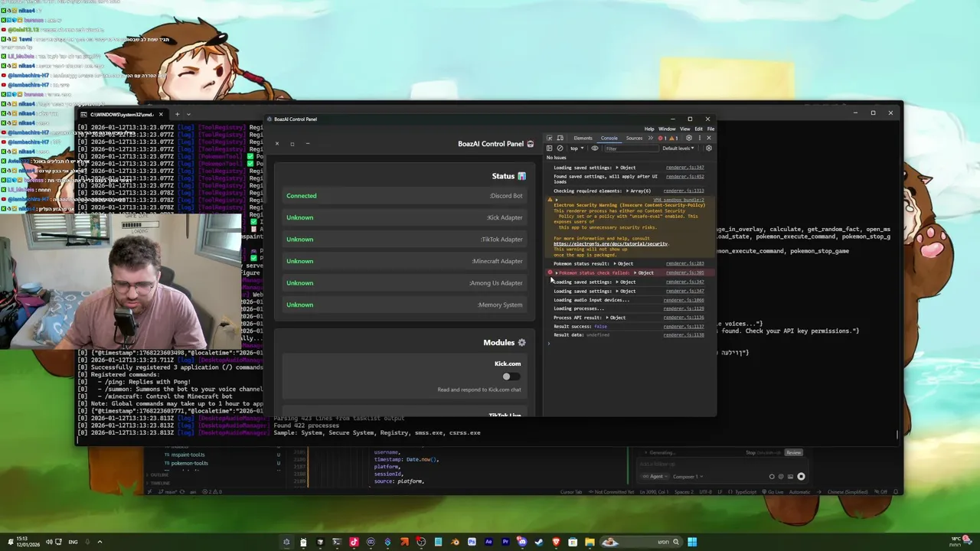Open Discord from the taskbar

[x=522, y=542]
